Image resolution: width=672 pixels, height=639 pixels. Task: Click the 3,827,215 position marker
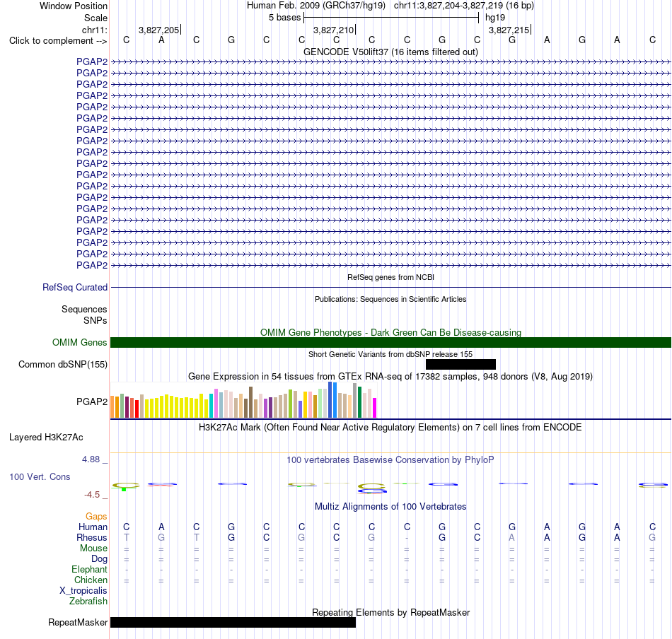pos(509,30)
